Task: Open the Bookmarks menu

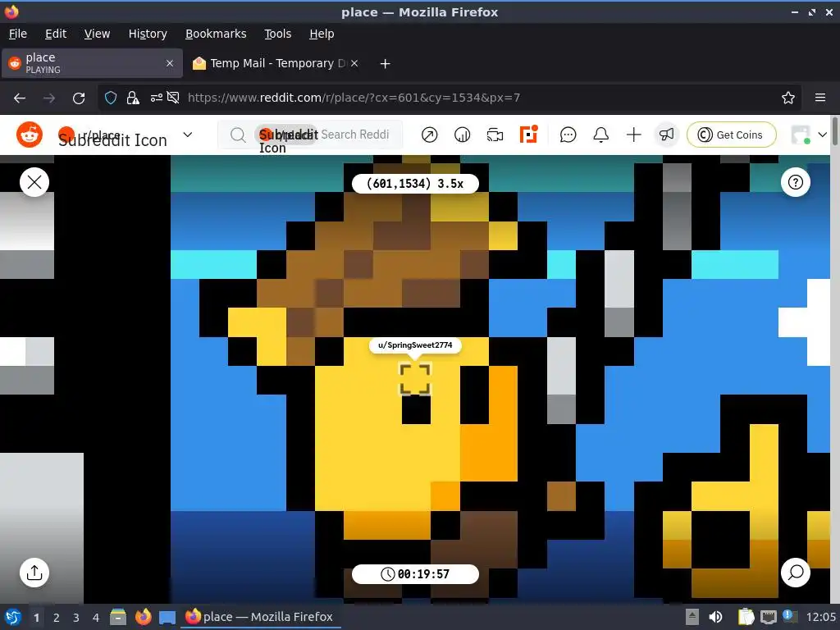Action: (x=216, y=34)
